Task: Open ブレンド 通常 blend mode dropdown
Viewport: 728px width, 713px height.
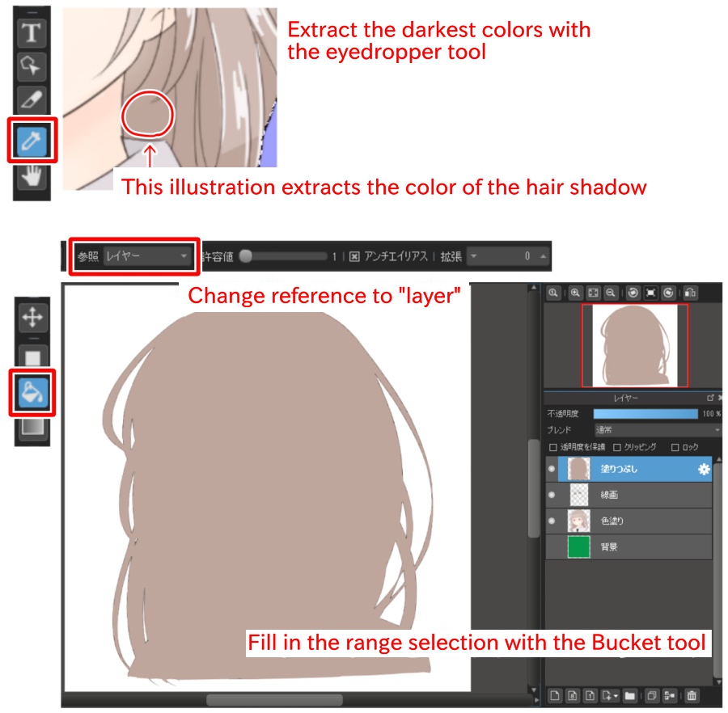Action: [658, 430]
